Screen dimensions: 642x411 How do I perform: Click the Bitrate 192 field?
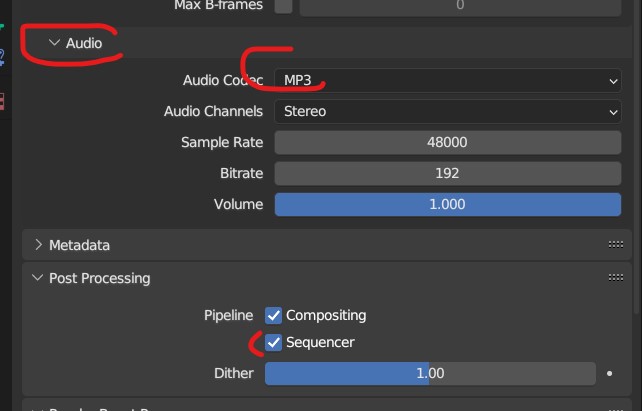pos(448,174)
